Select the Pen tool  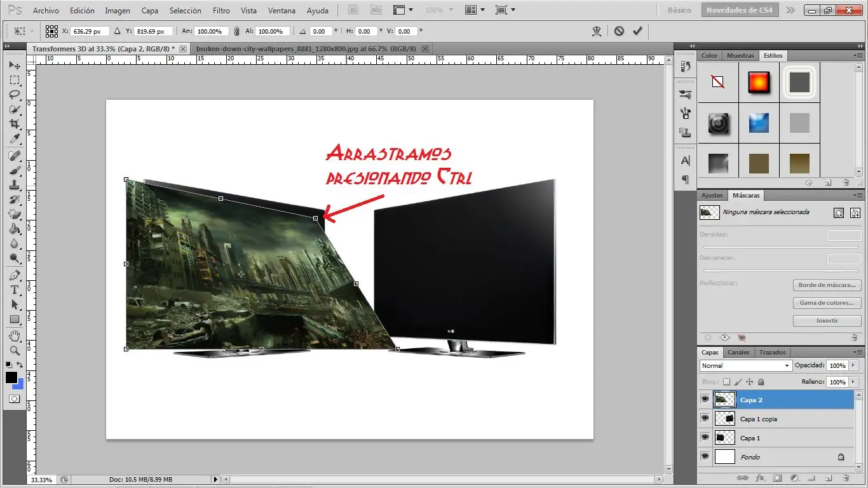pyautogui.click(x=14, y=275)
